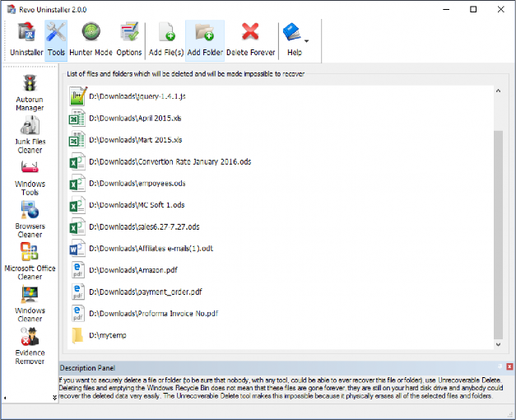Select file icon for jquery-1.4.1.js
This screenshot has width=516, height=420.
pos(78,96)
